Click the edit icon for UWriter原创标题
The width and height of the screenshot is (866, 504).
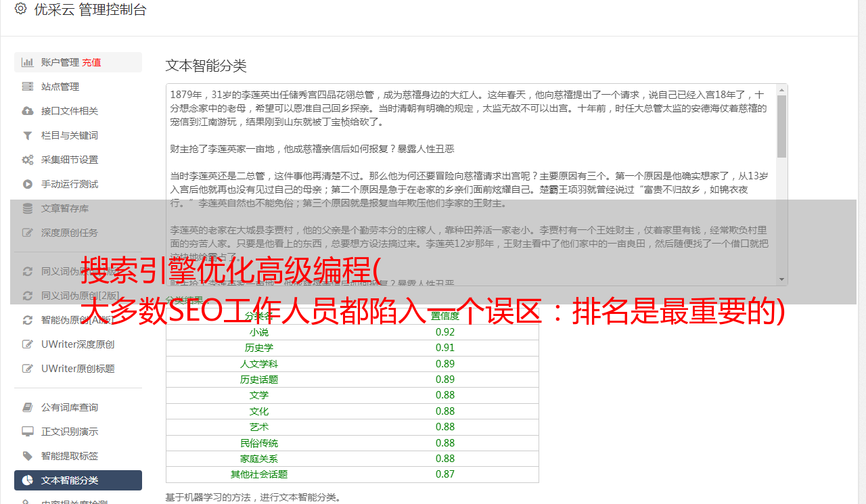28,369
